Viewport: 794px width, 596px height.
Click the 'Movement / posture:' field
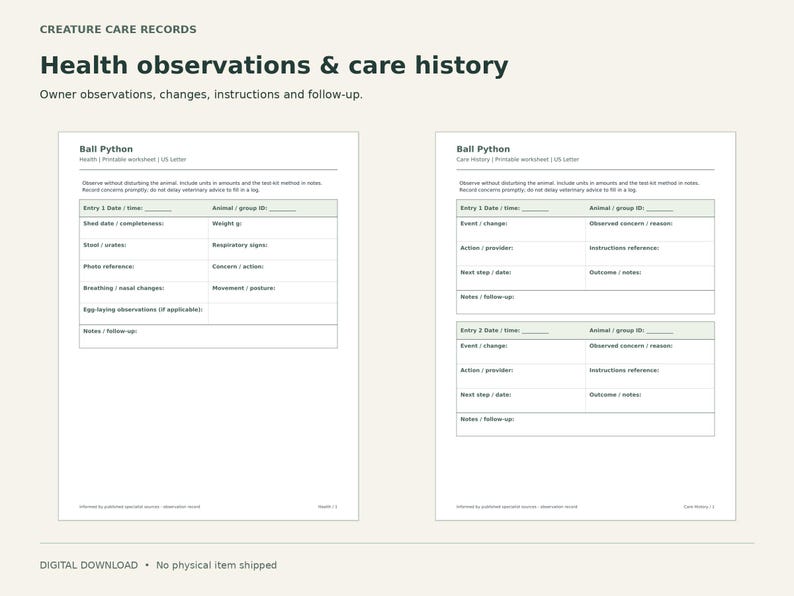point(273,293)
